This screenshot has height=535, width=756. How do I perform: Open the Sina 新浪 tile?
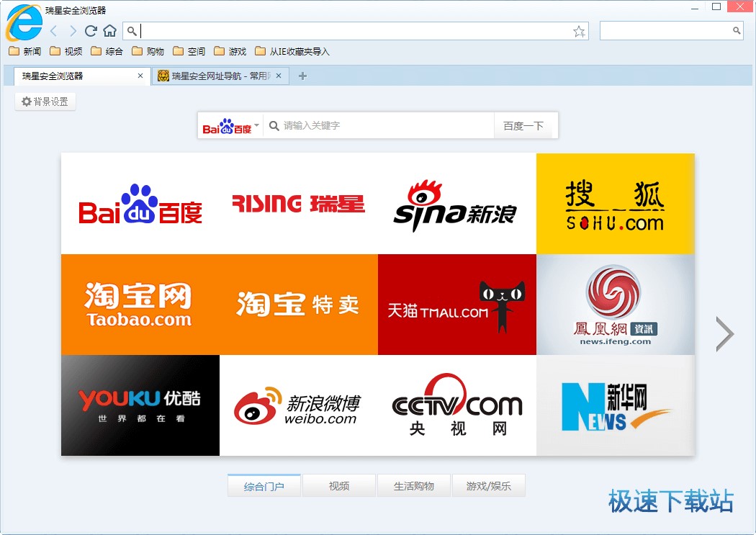point(457,204)
